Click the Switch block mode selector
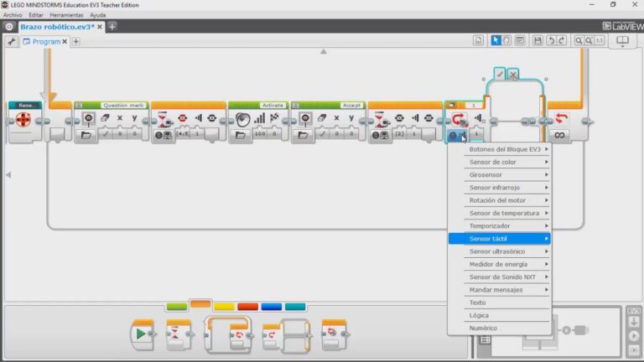 point(457,135)
